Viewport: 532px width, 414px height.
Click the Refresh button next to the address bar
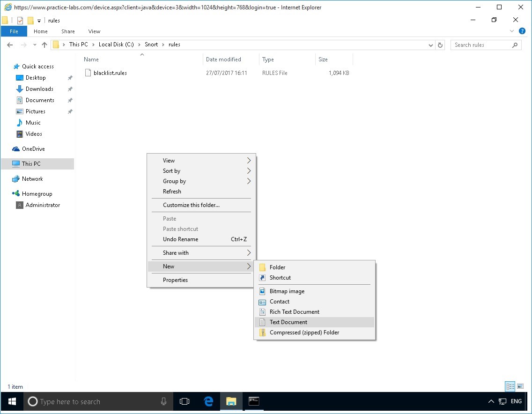tap(440, 45)
